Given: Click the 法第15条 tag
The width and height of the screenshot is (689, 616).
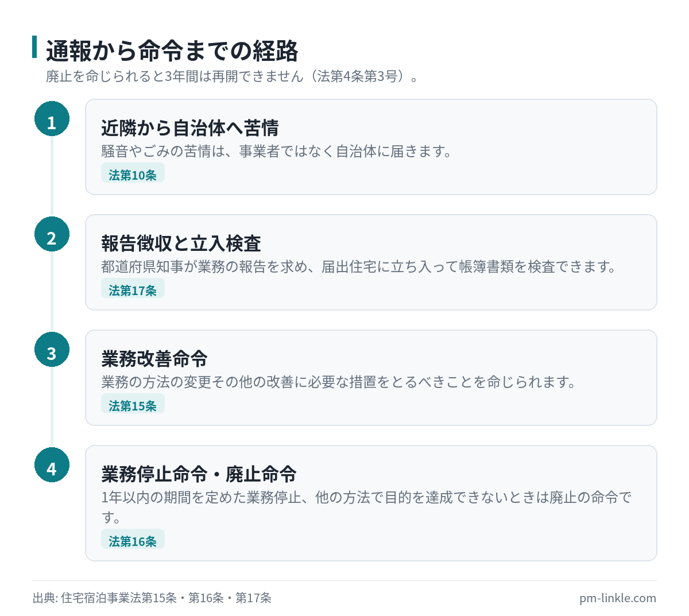Looking at the screenshot, I should point(133,404).
